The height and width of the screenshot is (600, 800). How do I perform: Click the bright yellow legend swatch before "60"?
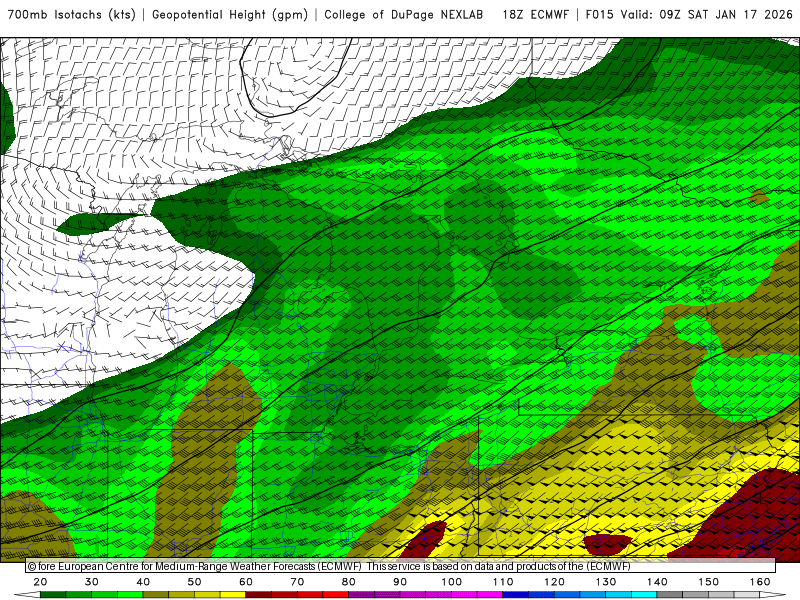click(233, 596)
